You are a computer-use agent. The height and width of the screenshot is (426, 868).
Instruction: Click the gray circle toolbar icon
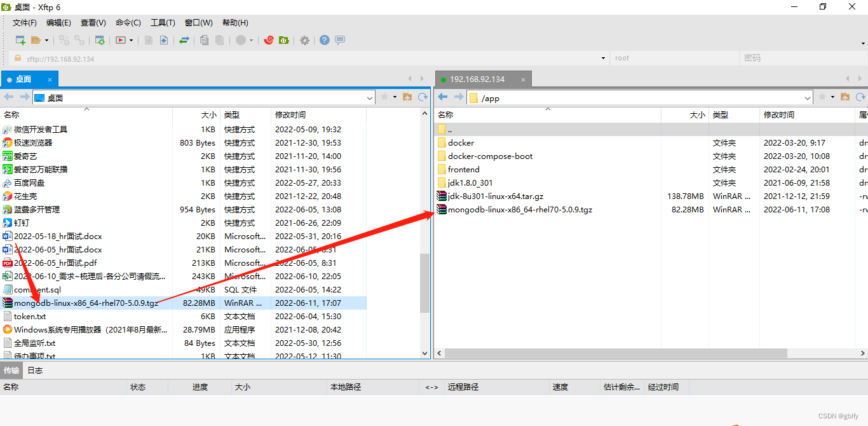tap(241, 40)
